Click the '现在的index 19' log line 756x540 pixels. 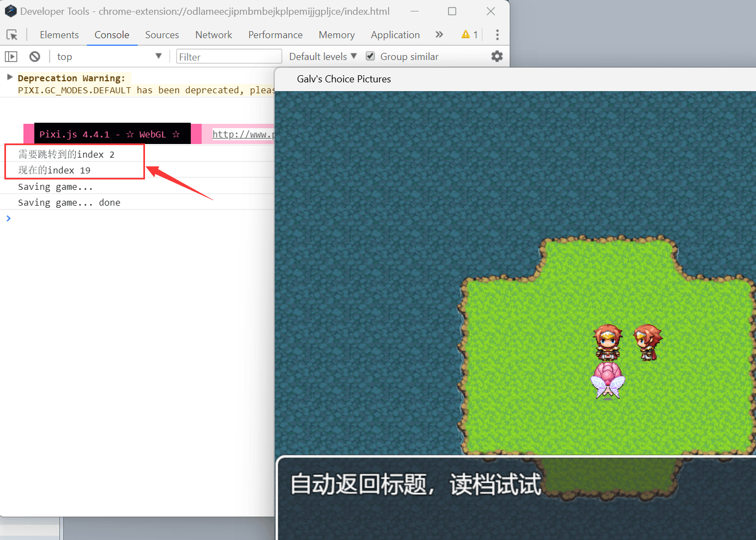point(55,170)
